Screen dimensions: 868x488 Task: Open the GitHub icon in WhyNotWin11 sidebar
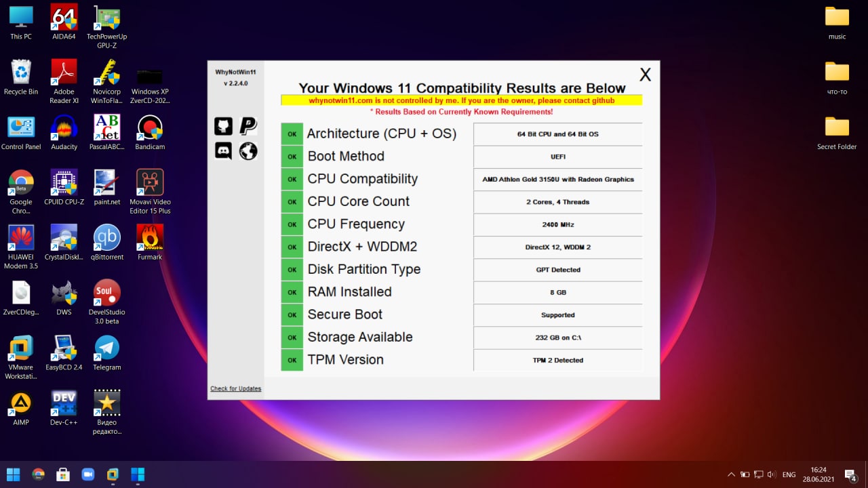[223, 126]
